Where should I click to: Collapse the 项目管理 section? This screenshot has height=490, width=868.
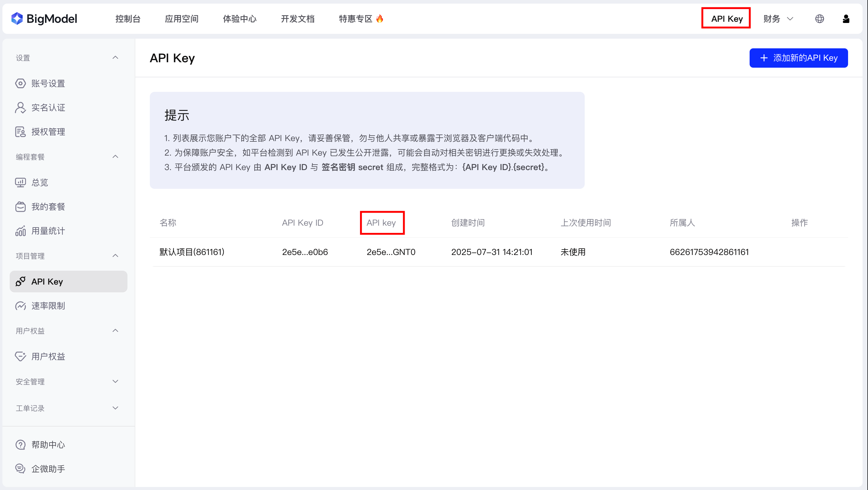[x=115, y=256]
